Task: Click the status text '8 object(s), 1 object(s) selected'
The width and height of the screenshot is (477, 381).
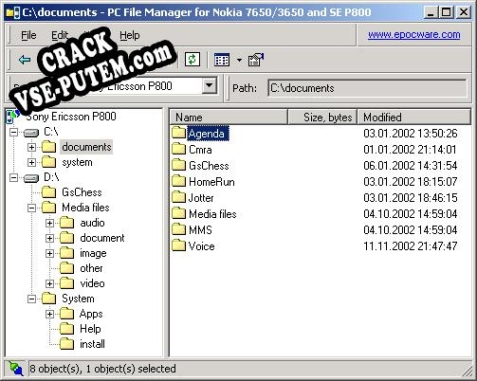Action: [103, 369]
